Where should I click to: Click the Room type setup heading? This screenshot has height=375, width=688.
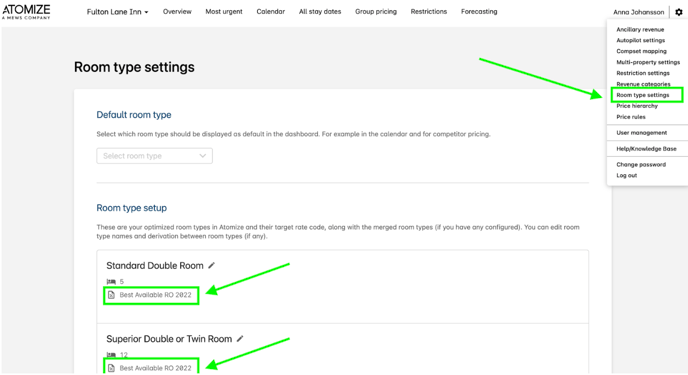point(132,208)
